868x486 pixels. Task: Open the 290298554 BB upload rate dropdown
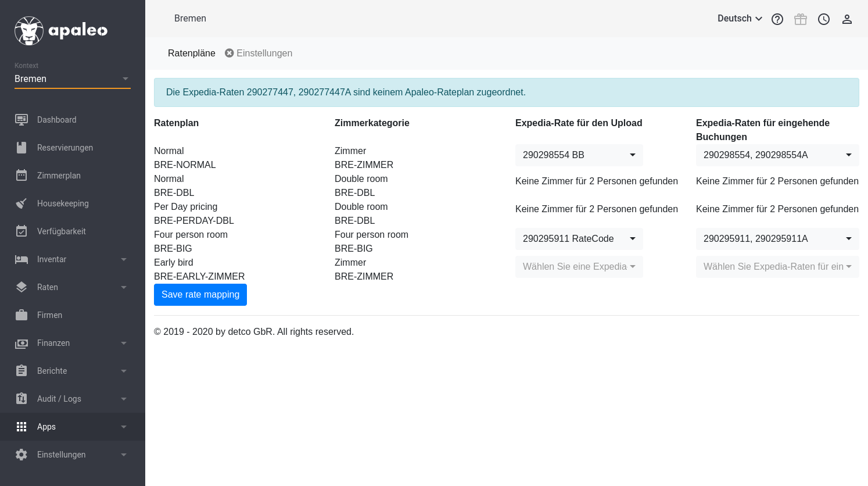579,155
